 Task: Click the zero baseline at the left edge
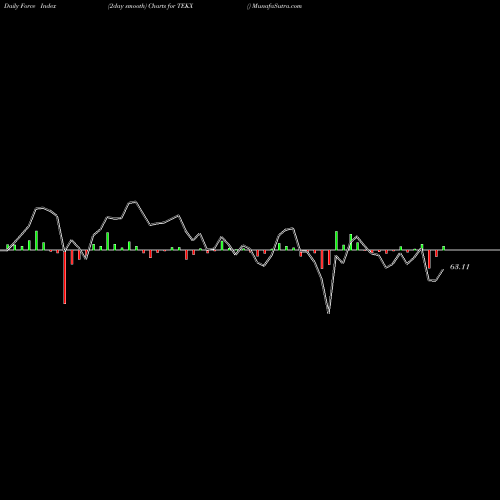click(x=3, y=250)
